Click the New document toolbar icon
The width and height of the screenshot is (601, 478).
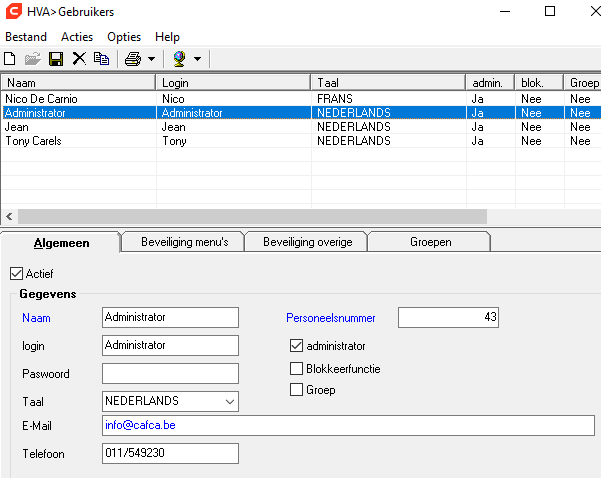point(10,59)
